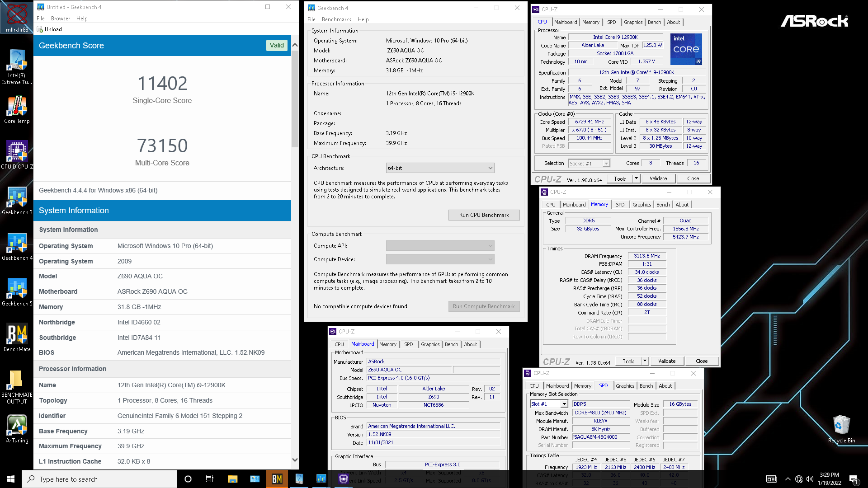Open the volume control in system tray
This screenshot has width=868, height=488.
809,479
